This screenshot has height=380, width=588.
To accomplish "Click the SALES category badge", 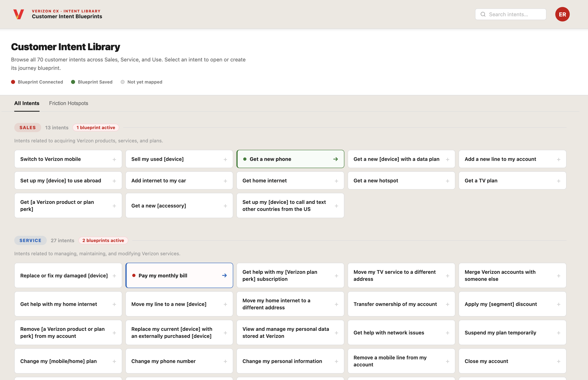I will pyautogui.click(x=28, y=128).
